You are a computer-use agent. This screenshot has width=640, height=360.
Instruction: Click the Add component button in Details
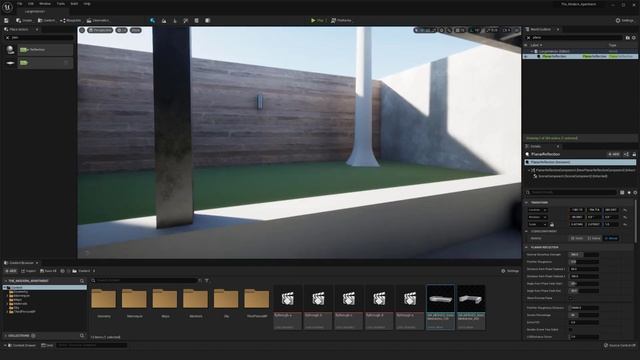click(x=613, y=154)
